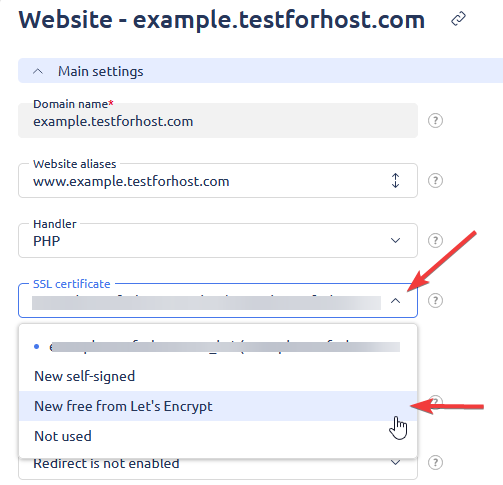Screen dimensions: 503x485
Task: Pick the currently selected blurred certificate entry
Action: (218, 347)
